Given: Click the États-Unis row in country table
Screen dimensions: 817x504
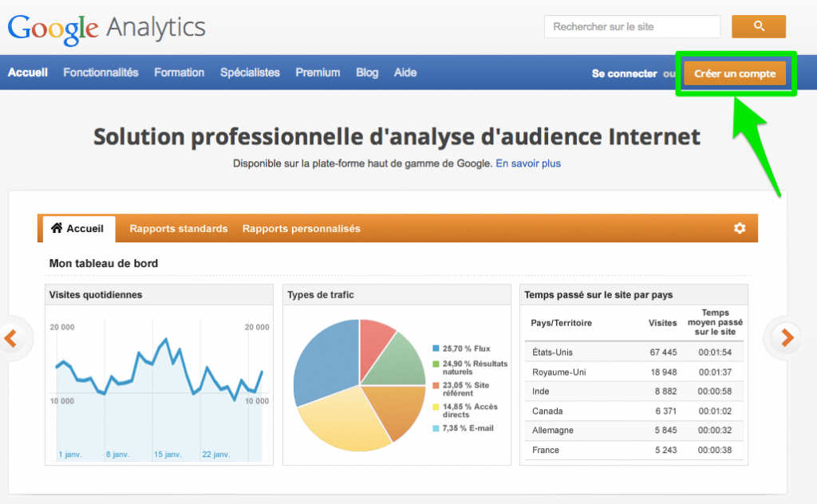Looking at the screenshot, I should [633, 352].
